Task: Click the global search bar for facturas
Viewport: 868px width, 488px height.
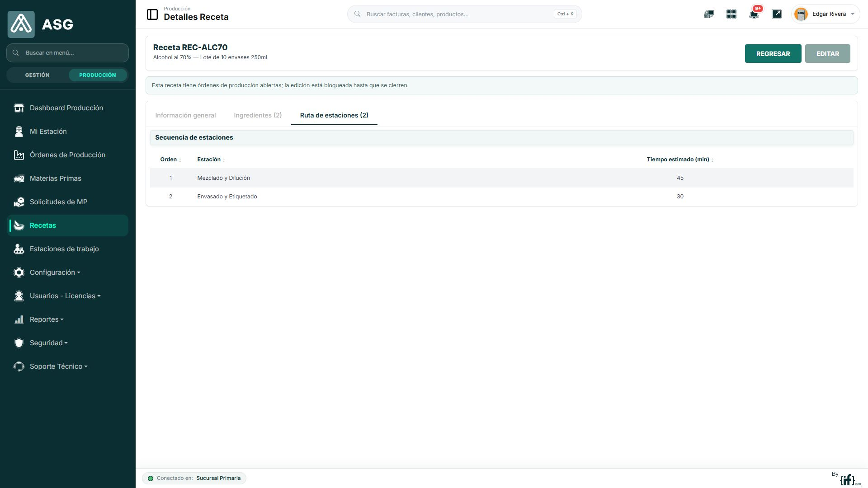Action: click(x=464, y=14)
